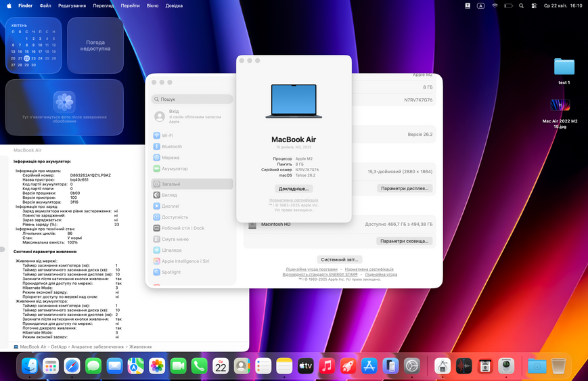Open App Store from the Dock
This screenshot has height=381, width=588.
(369, 366)
